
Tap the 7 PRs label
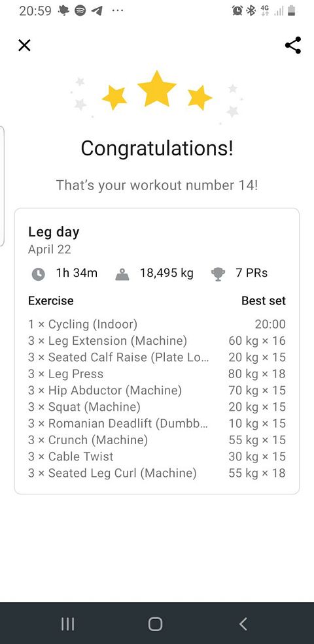tap(251, 273)
